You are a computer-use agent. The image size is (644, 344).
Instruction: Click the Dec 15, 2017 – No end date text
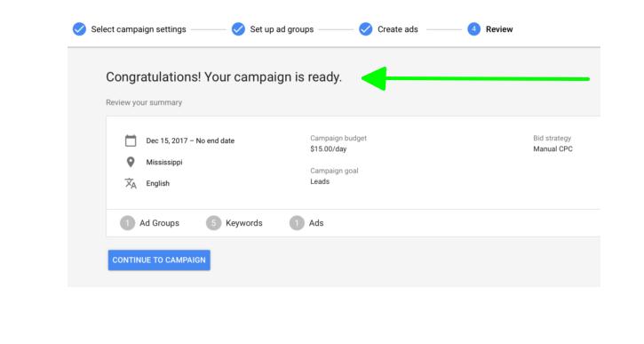click(x=190, y=140)
